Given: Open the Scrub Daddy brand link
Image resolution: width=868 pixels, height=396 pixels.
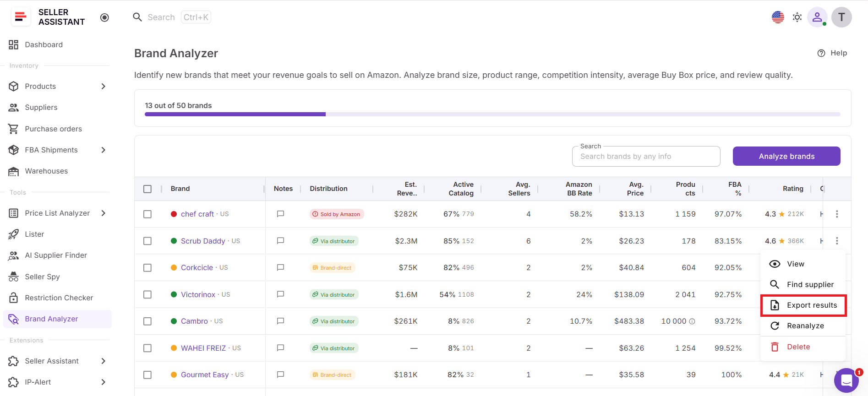Looking at the screenshot, I should click(x=203, y=241).
